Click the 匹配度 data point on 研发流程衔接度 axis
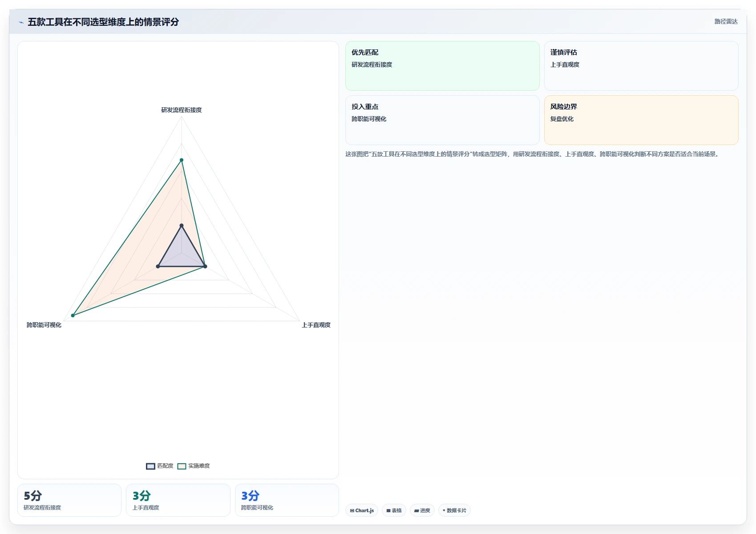The image size is (756, 534). 182,226
